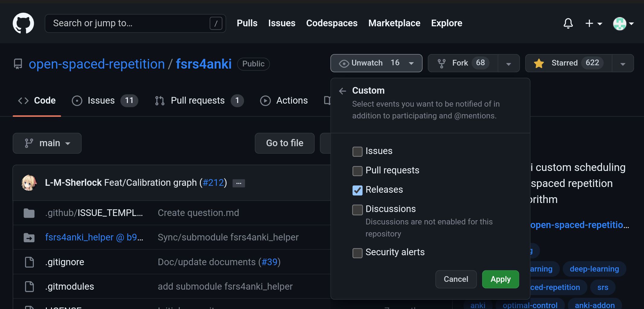Open the notifications bell
Screen dimensions: 644x309
pos(568,23)
